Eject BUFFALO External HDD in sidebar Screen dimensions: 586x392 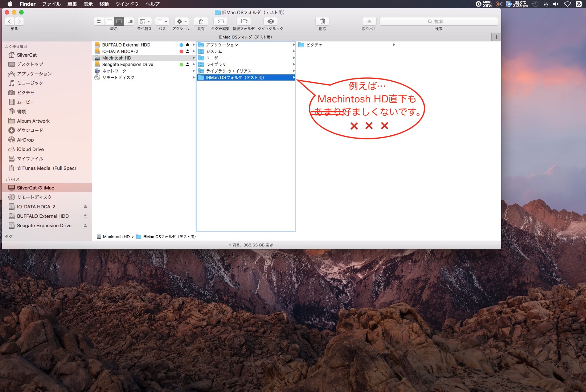[x=85, y=216]
